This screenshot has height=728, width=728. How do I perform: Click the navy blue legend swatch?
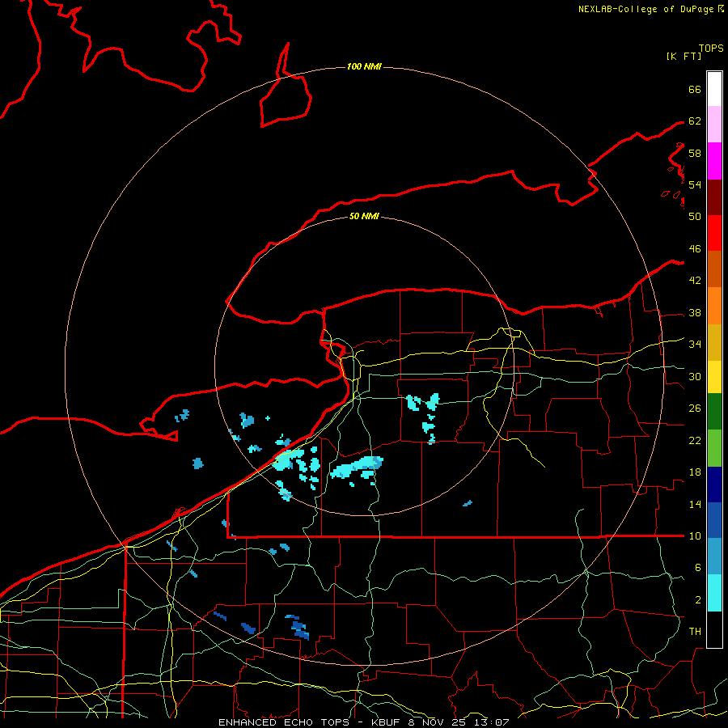pos(714,485)
